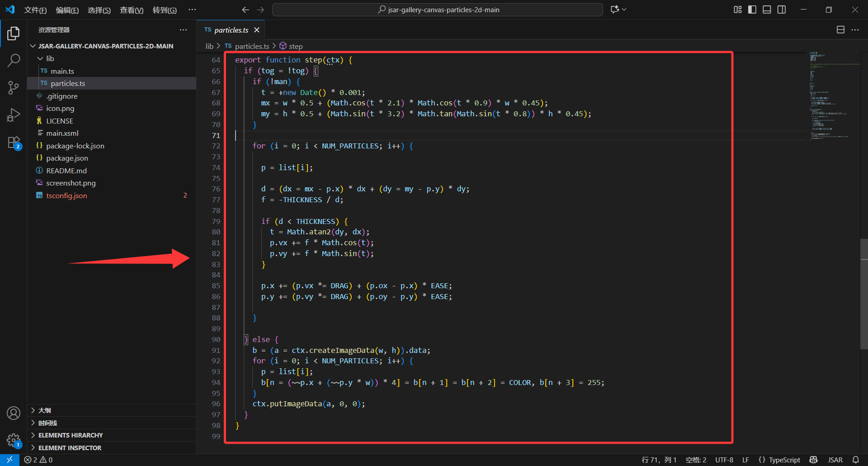
Task: Expand the ELEMENT INSPECTOR section
Action: coord(70,448)
